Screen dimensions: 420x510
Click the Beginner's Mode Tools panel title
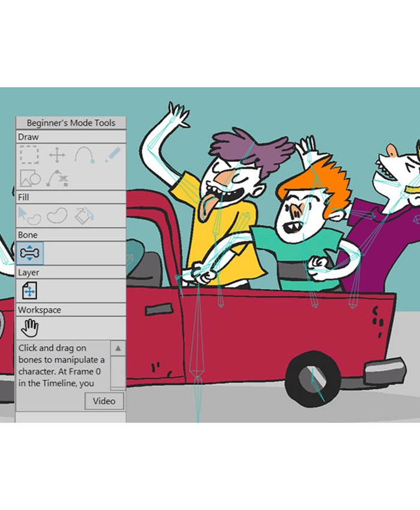(70, 123)
